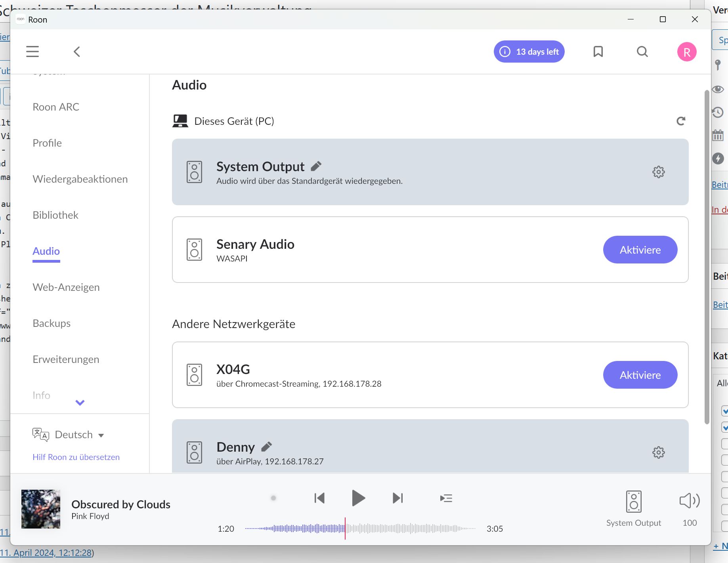Open Denny device settings gear

click(x=659, y=452)
